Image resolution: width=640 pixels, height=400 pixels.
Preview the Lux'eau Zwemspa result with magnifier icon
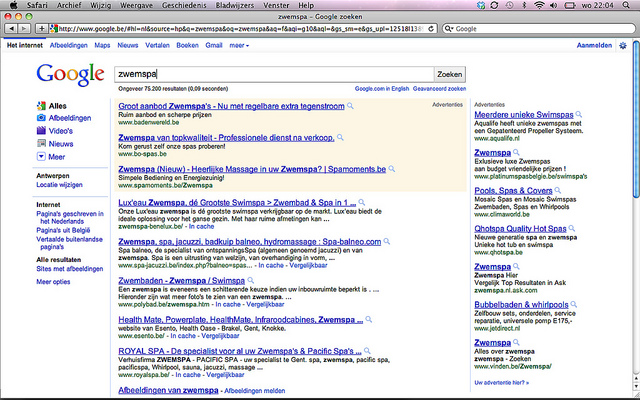click(362, 202)
